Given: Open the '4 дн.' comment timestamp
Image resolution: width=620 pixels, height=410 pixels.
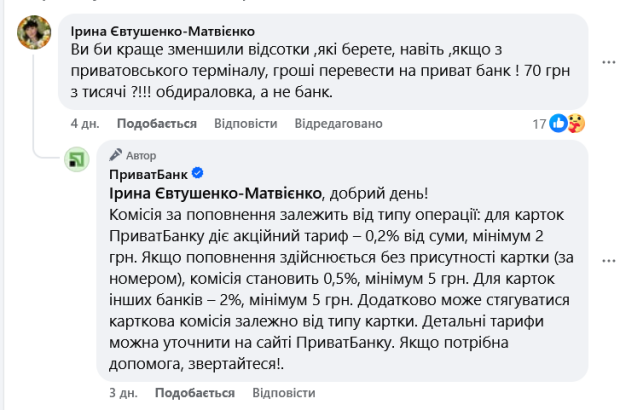Looking at the screenshot, I should point(84,124).
